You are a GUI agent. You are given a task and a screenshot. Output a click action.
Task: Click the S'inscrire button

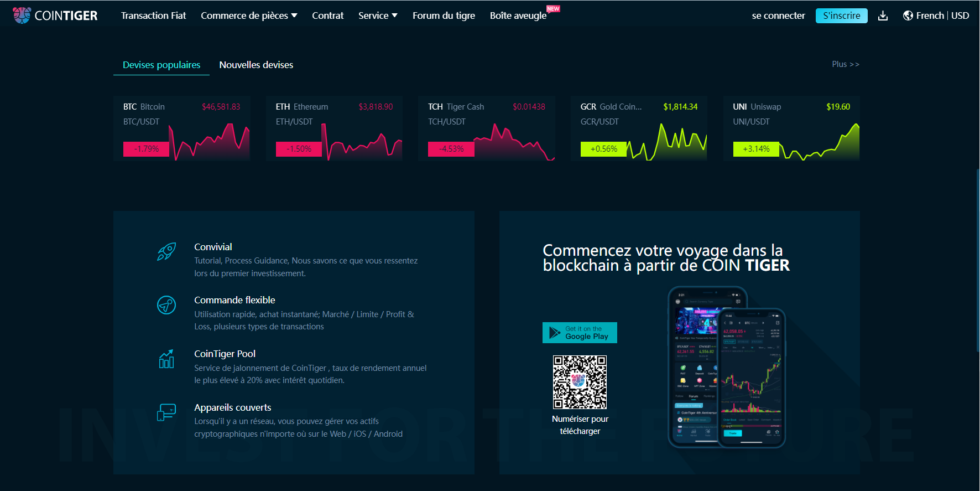(x=841, y=15)
